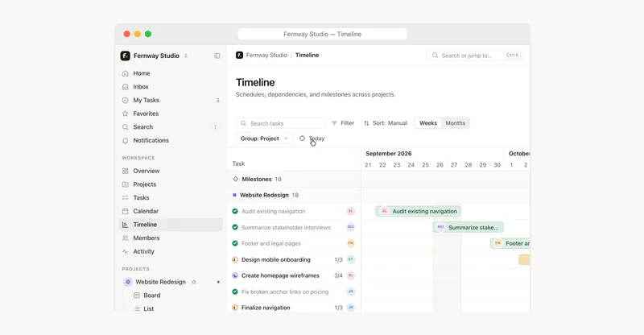Open the Group: Project dropdown
The width and height of the screenshot is (644, 335).
click(x=265, y=139)
